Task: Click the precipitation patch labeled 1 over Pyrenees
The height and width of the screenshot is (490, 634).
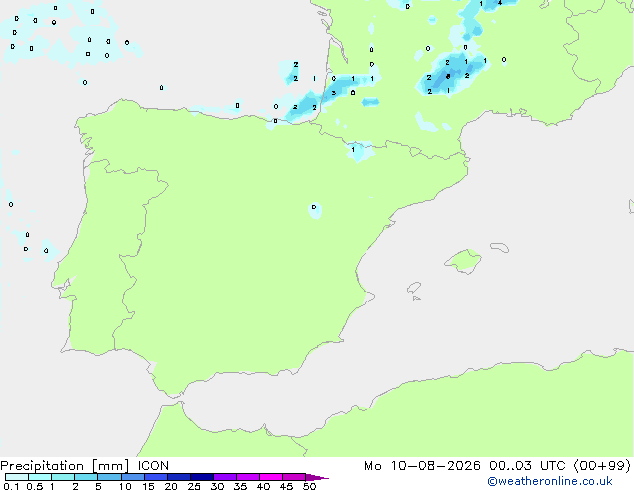Action: pyautogui.click(x=358, y=151)
